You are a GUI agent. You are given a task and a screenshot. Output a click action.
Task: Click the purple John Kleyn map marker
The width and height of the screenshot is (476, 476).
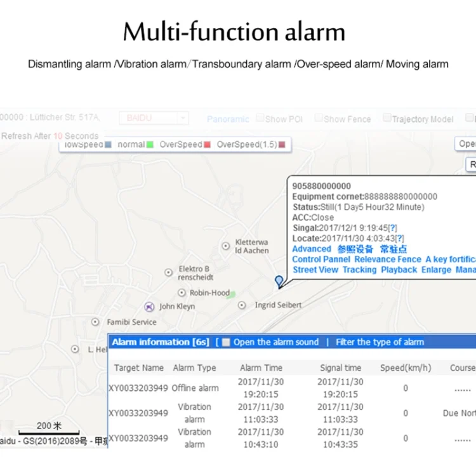point(149,307)
